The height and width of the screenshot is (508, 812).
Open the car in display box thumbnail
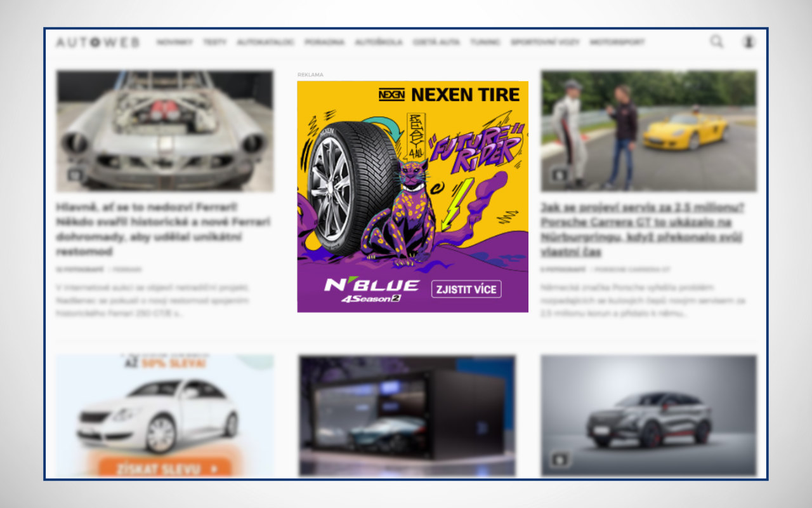click(407, 416)
